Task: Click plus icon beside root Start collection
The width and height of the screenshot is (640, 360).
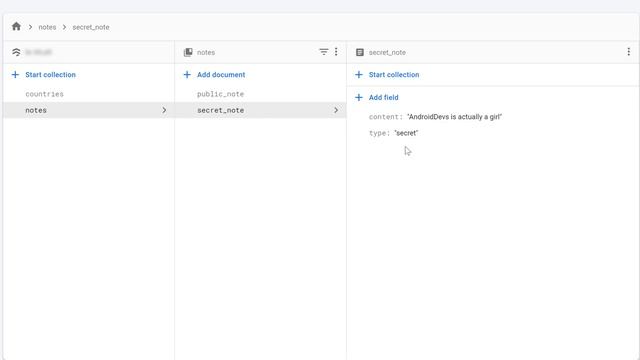Action: 16,75
